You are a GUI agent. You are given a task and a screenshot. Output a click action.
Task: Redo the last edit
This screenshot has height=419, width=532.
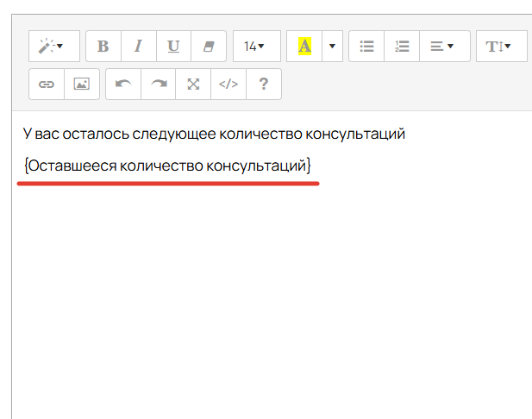(158, 84)
